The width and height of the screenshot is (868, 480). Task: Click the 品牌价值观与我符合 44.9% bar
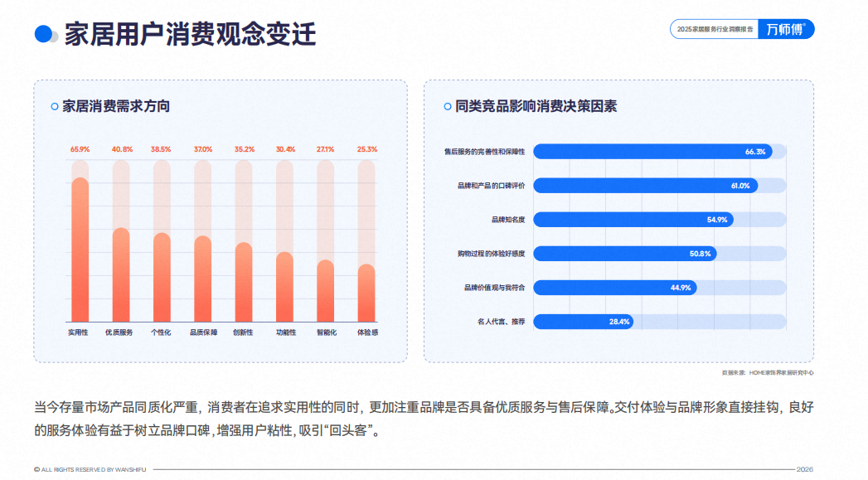tap(615, 288)
